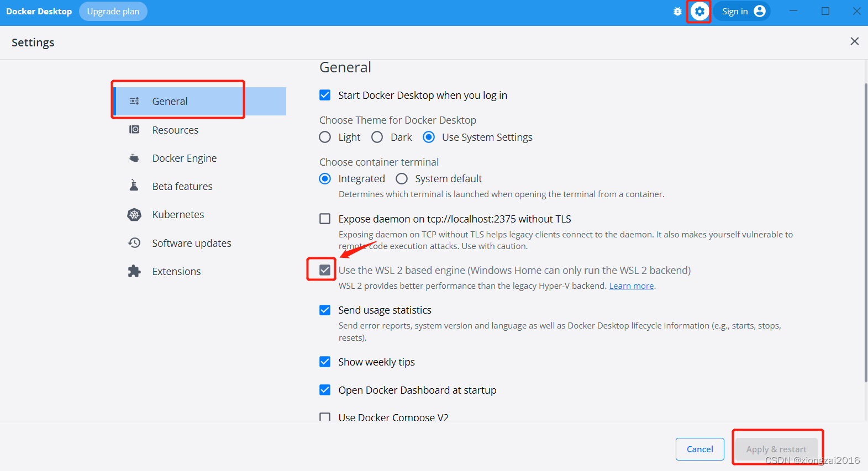
Task: Open the Kubernetes settings section
Action: tap(200, 214)
